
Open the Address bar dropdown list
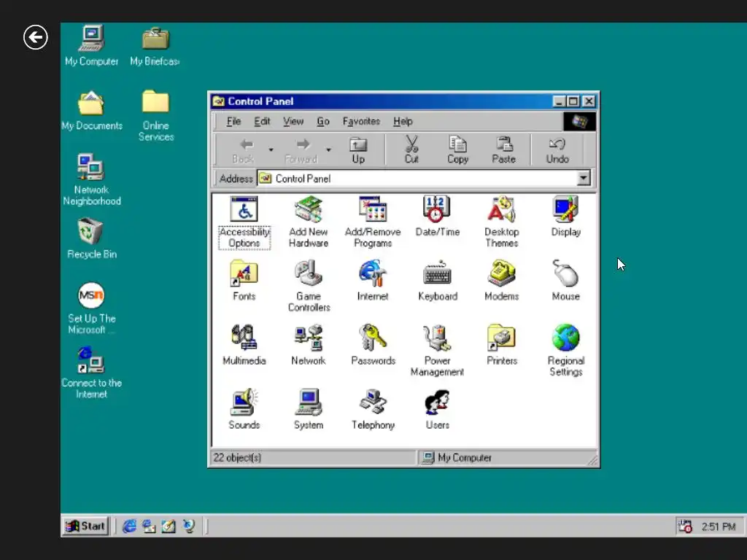coord(584,179)
